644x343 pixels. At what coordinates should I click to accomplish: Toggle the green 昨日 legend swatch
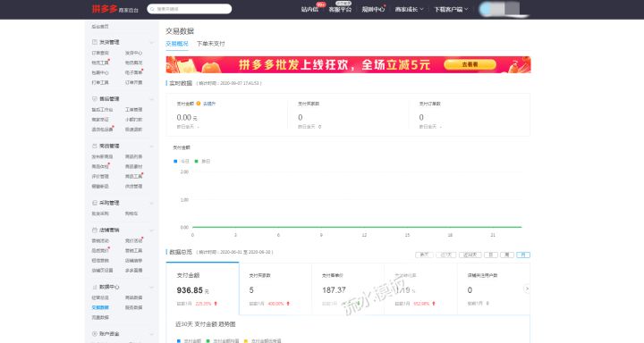pyautogui.click(x=196, y=162)
